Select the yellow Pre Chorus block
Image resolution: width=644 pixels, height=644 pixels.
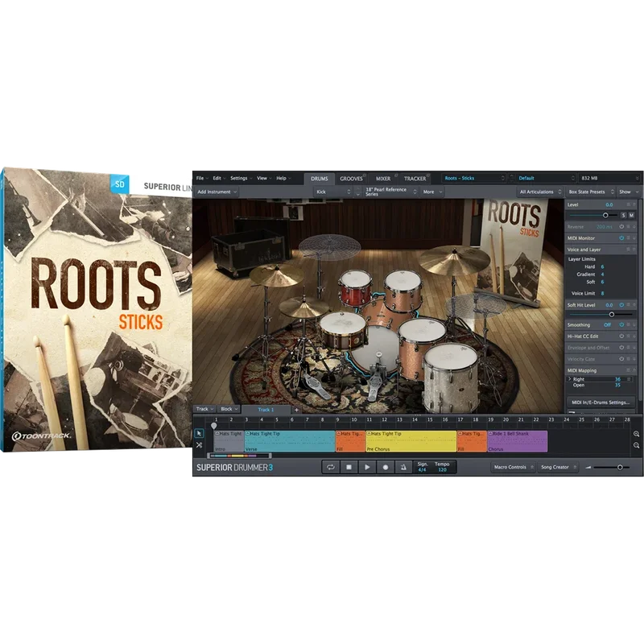tap(411, 441)
